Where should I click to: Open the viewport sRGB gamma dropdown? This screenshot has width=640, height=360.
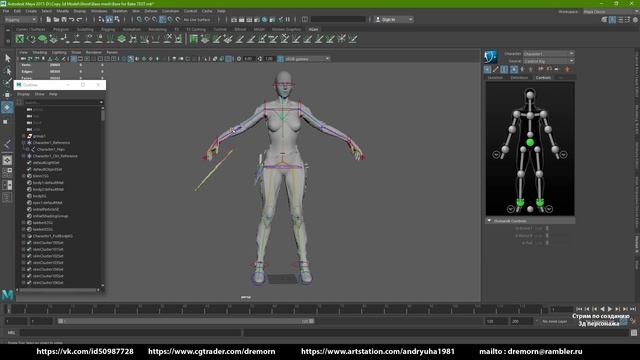(x=307, y=59)
